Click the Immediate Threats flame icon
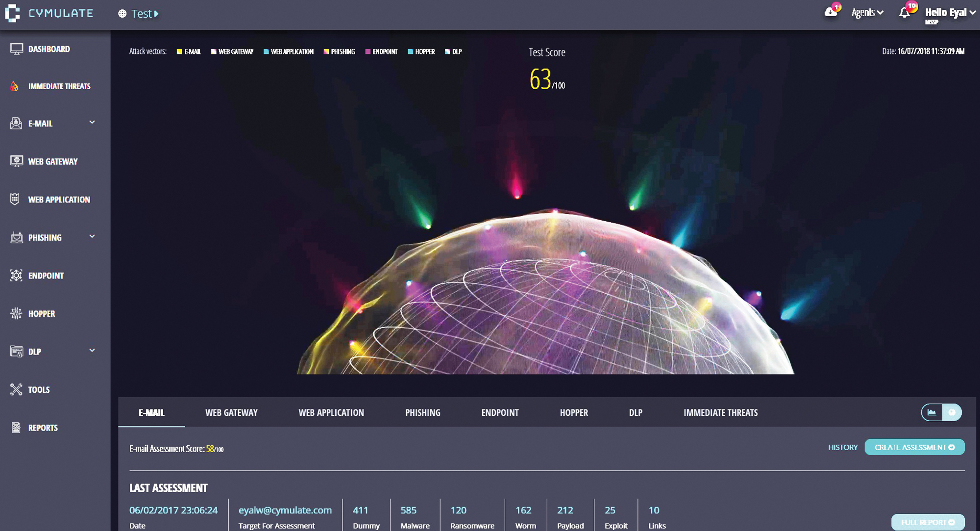Screen dimensions: 980x531 15,86
